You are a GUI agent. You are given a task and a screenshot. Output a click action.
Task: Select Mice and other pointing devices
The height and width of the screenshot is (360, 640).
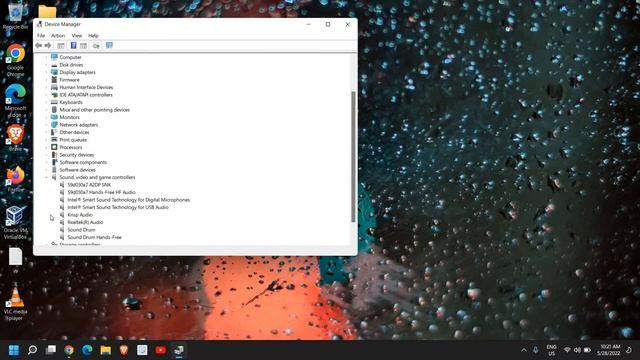point(95,110)
